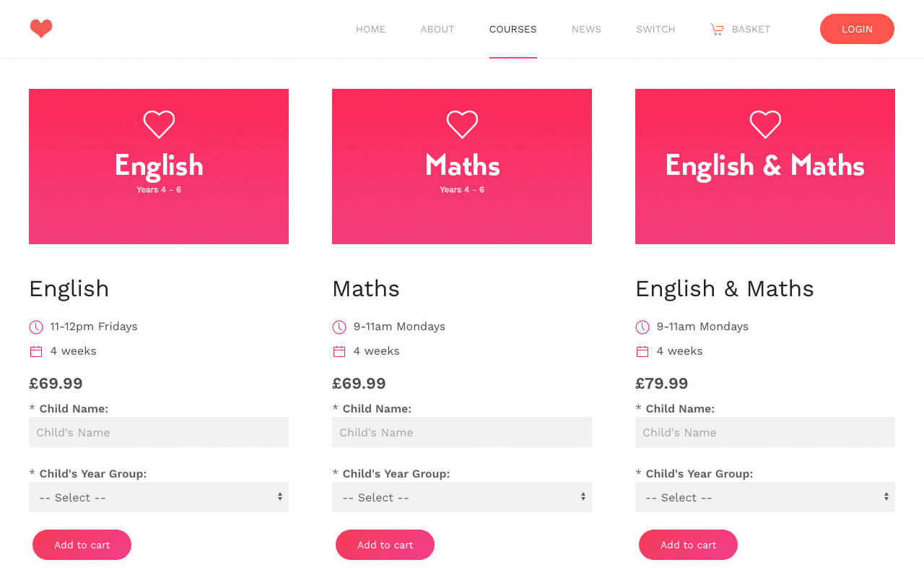Click the clock icon next to Maths 9-11am time
This screenshot has height=578, width=924.
[339, 327]
